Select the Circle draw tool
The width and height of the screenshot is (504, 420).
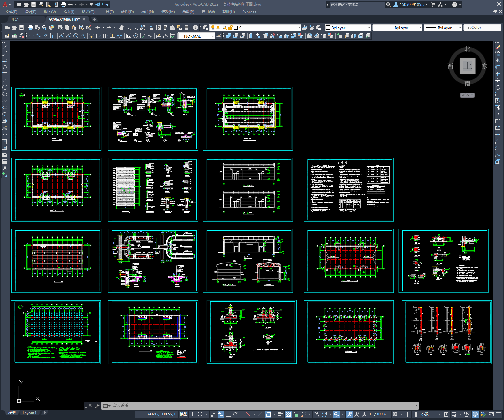[5, 87]
